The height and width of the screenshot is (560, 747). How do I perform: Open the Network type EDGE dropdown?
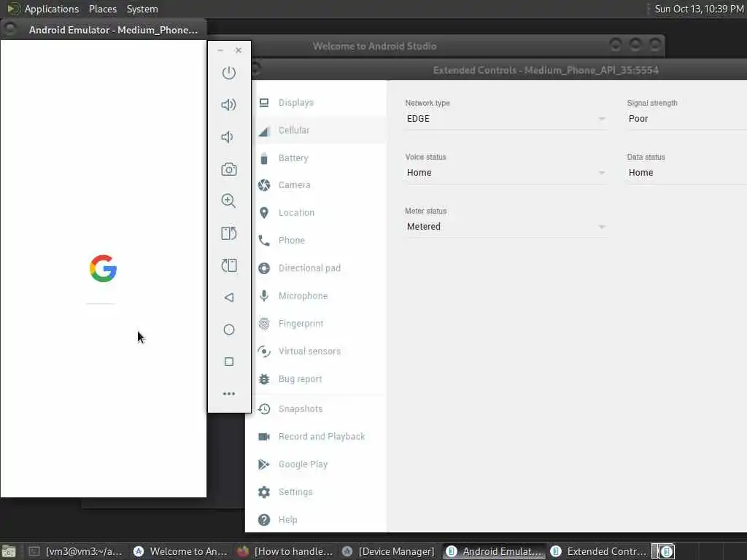pos(506,119)
